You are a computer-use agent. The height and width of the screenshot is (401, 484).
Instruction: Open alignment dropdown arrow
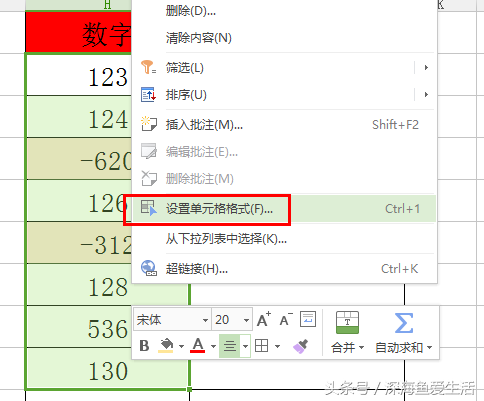coord(245,346)
